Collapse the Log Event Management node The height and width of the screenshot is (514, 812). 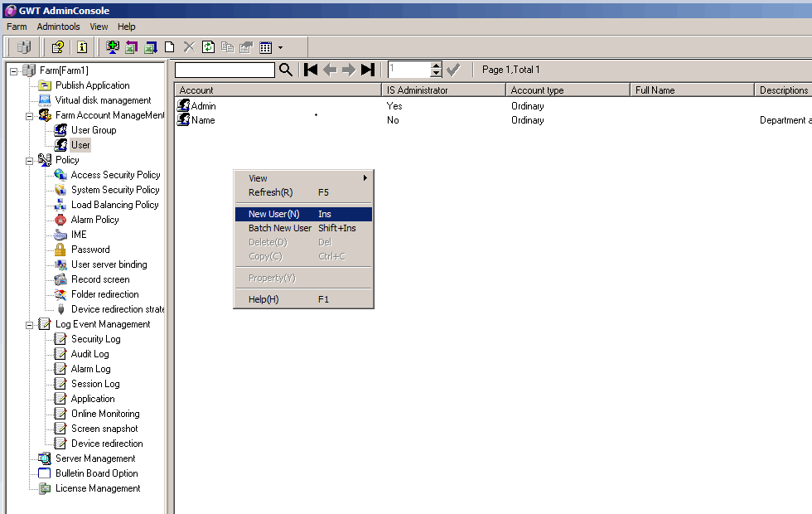click(x=30, y=324)
